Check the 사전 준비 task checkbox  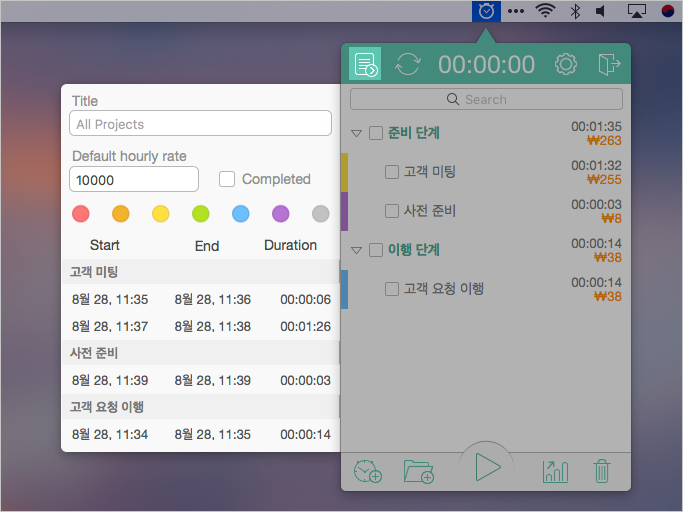(392, 211)
